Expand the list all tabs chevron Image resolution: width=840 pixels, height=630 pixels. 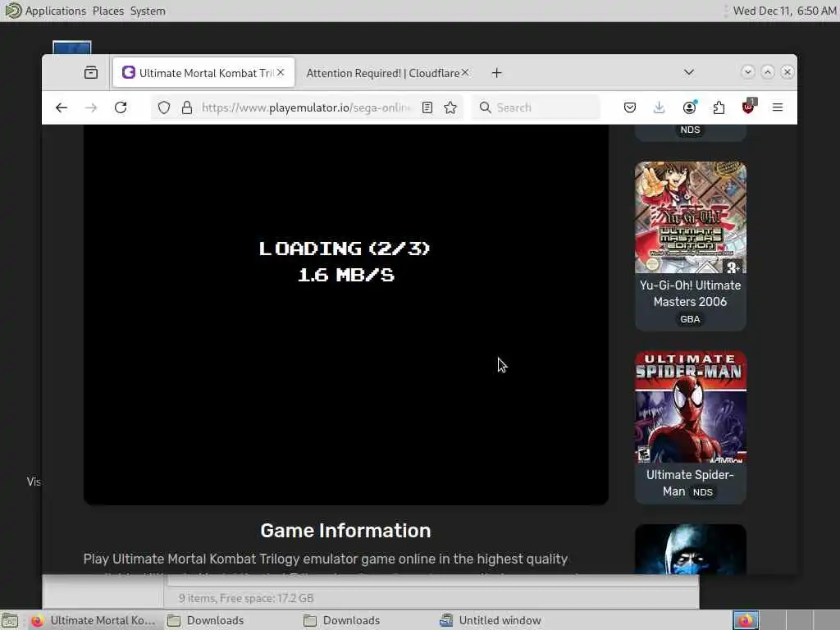coord(689,72)
